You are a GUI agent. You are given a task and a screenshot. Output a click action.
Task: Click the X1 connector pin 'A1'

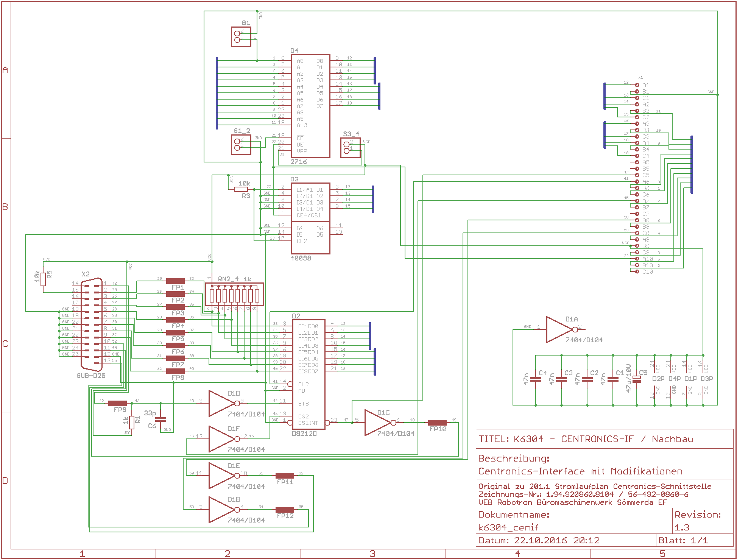646,85
